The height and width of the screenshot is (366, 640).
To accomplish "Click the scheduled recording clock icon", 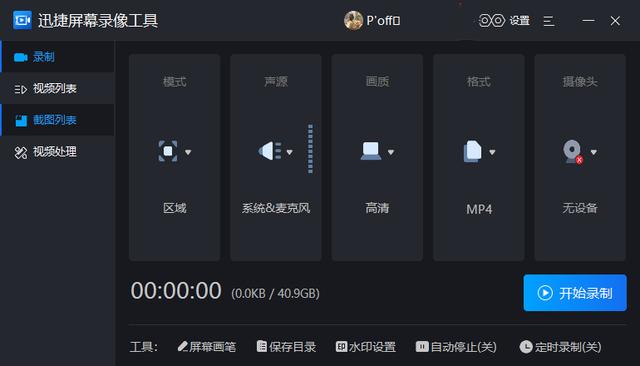I will click(526, 347).
